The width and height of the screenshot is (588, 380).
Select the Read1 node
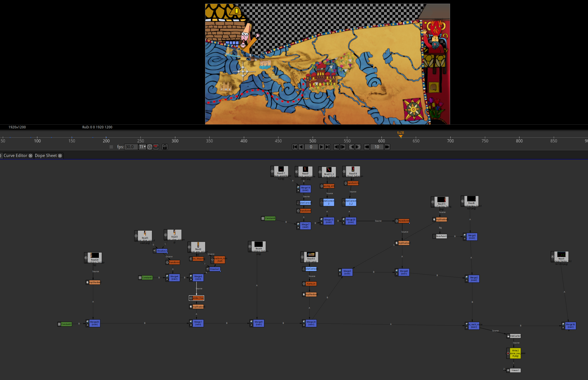coord(560,257)
